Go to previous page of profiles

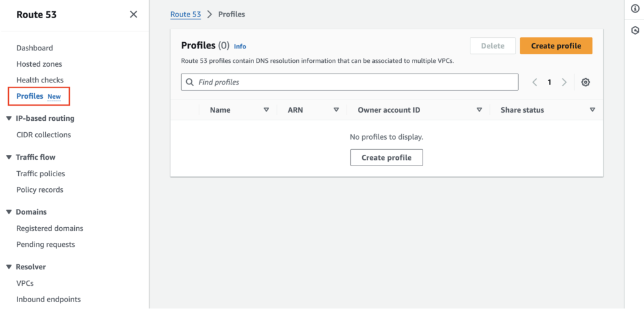535,82
